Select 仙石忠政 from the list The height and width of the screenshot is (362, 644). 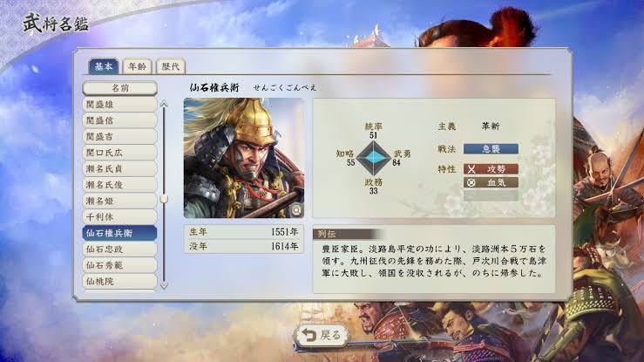pyautogui.click(x=120, y=249)
